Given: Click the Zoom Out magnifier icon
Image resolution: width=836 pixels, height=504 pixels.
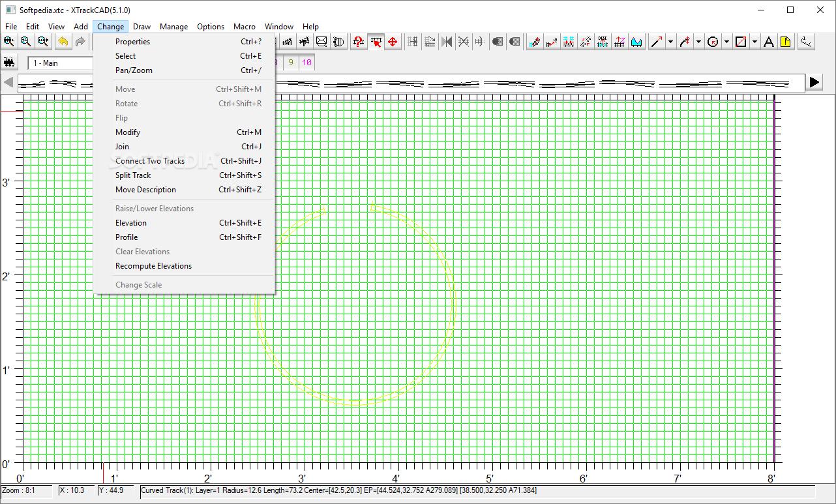Looking at the screenshot, I should tap(42, 42).
